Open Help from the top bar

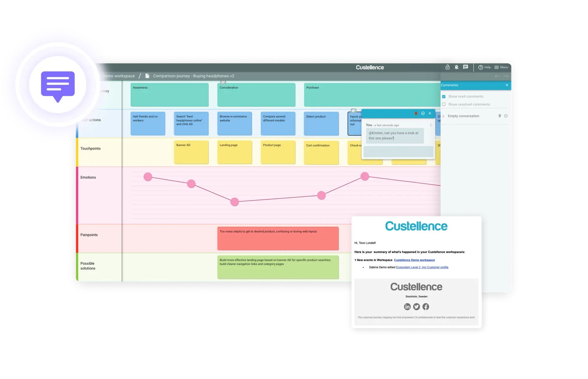[484, 67]
